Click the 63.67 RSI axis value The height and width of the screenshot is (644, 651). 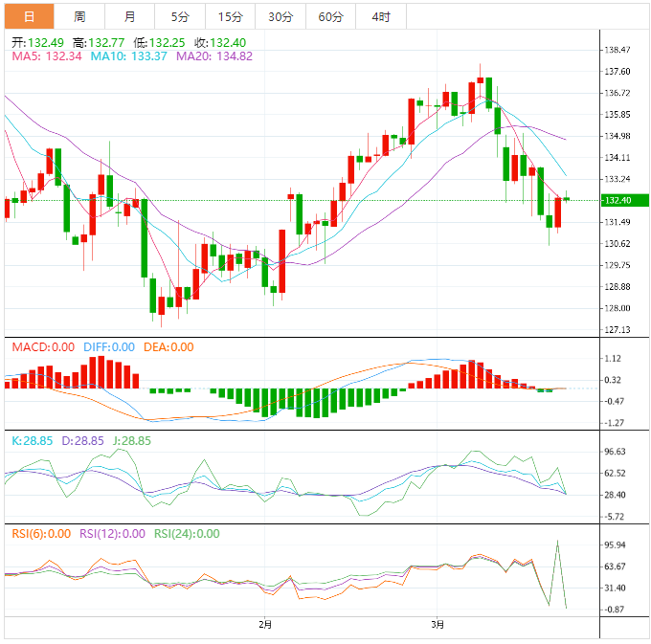[x=615, y=566]
